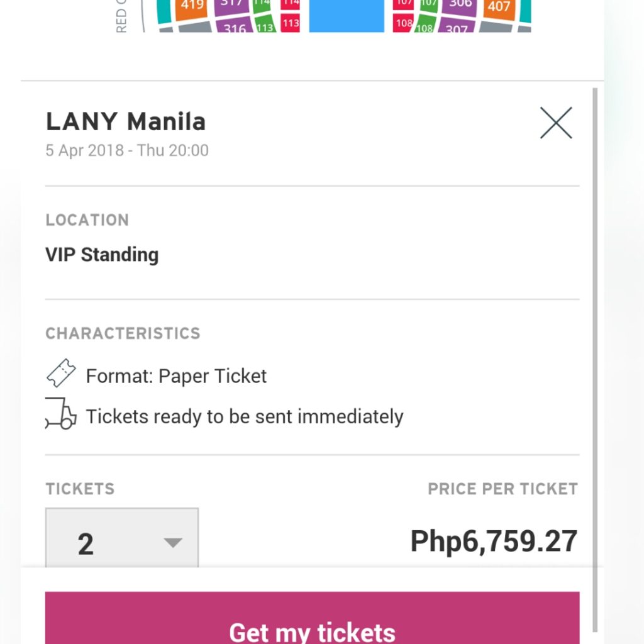Tap the VIP Standing location text

click(102, 255)
